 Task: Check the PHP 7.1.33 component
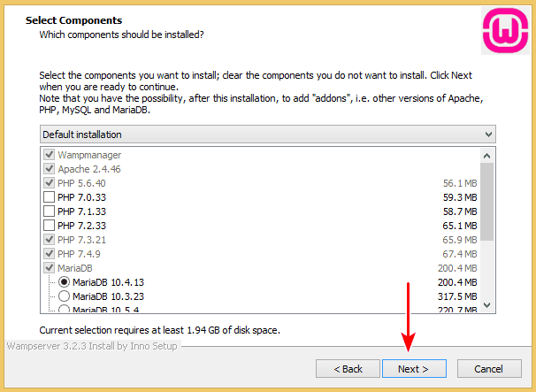click(49, 211)
